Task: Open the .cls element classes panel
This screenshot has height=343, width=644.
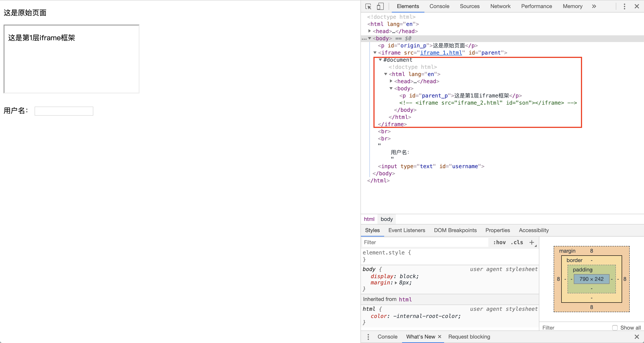Action: tap(517, 242)
